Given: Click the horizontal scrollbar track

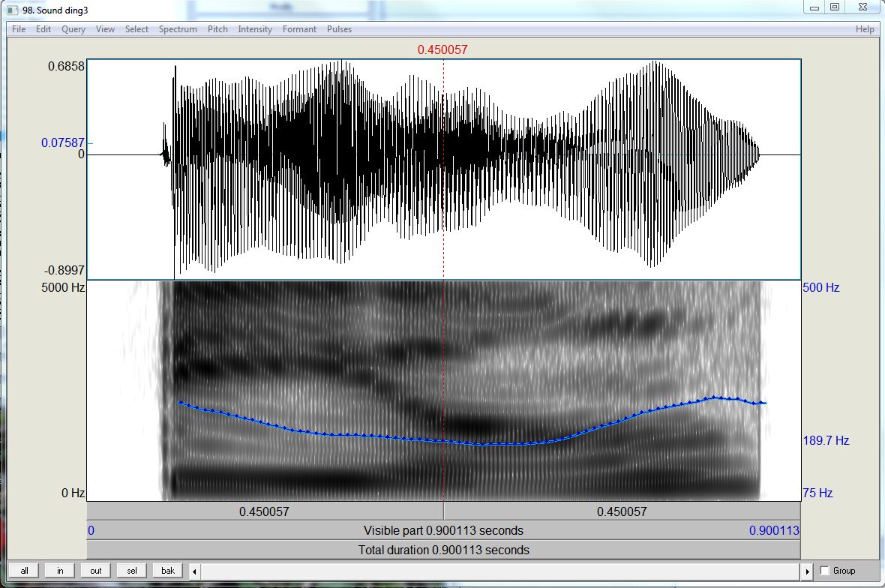Looking at the screenshot, I should (x=501, y=571).
